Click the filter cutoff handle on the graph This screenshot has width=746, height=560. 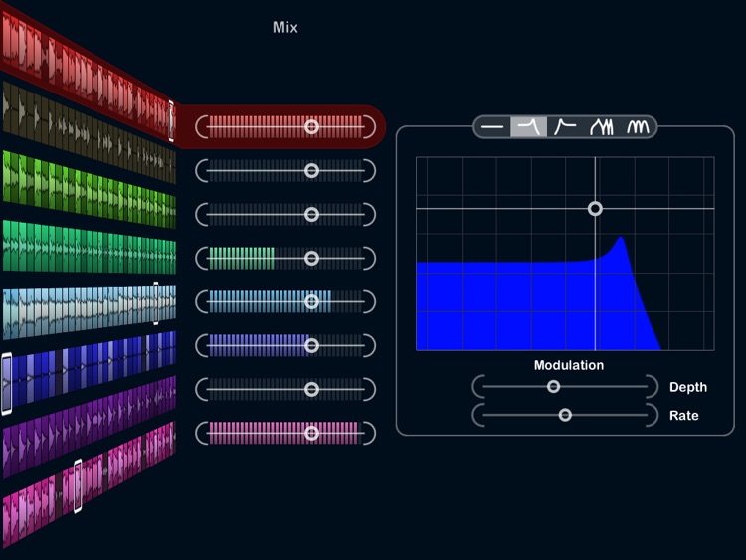(595, 209)
